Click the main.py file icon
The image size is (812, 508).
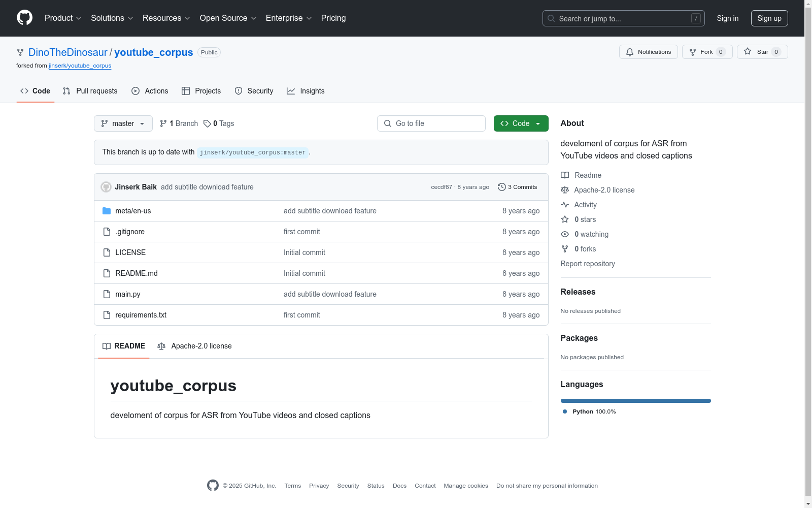107,294
